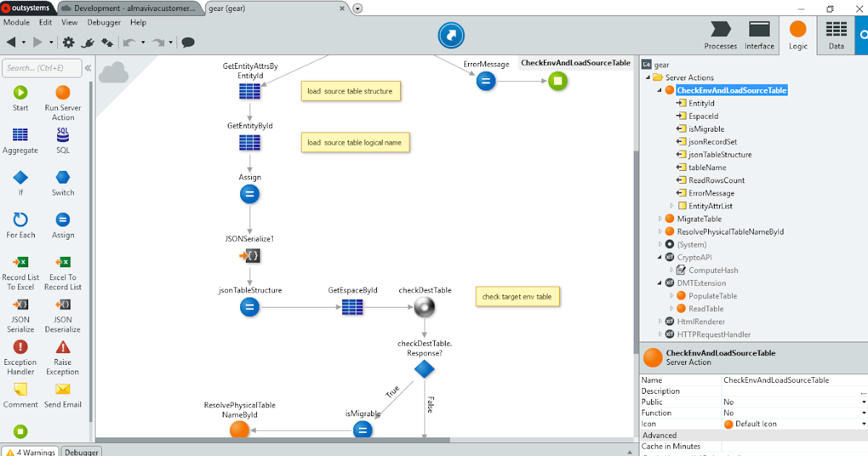Click the Run Server Action icon
The height and width of the screenshot is (456, 868).
click(63, 94)
